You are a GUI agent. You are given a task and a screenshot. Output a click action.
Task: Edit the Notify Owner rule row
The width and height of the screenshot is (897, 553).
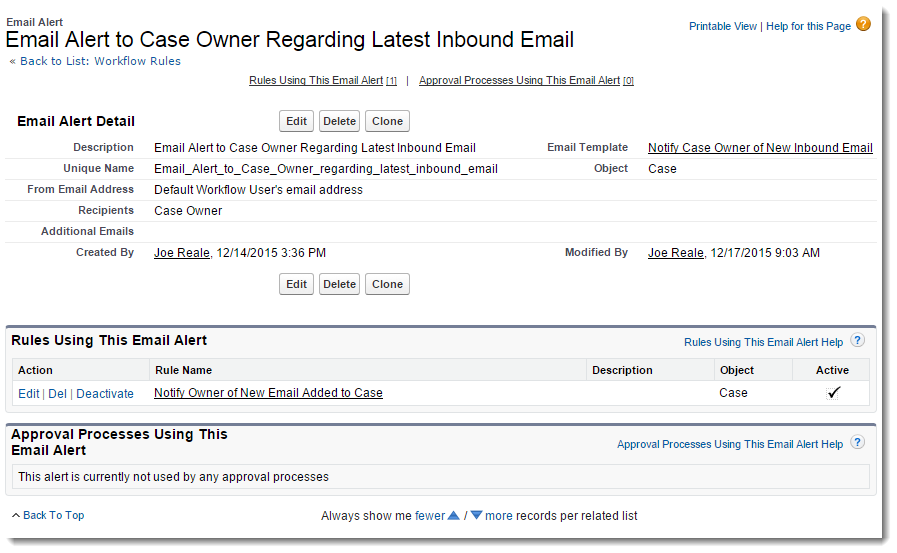[x=29, y=393]
